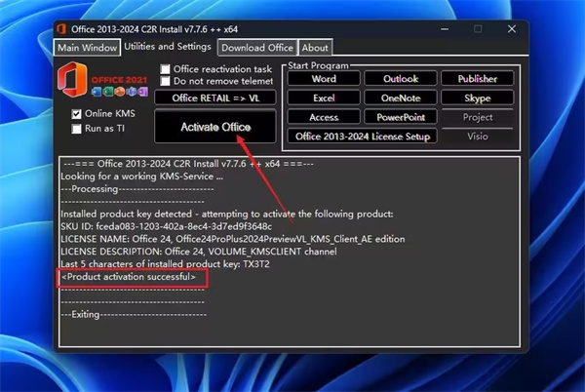Click Installed product key detected line
The height and width of the screenshot is (392, 585).
point(227,215)
